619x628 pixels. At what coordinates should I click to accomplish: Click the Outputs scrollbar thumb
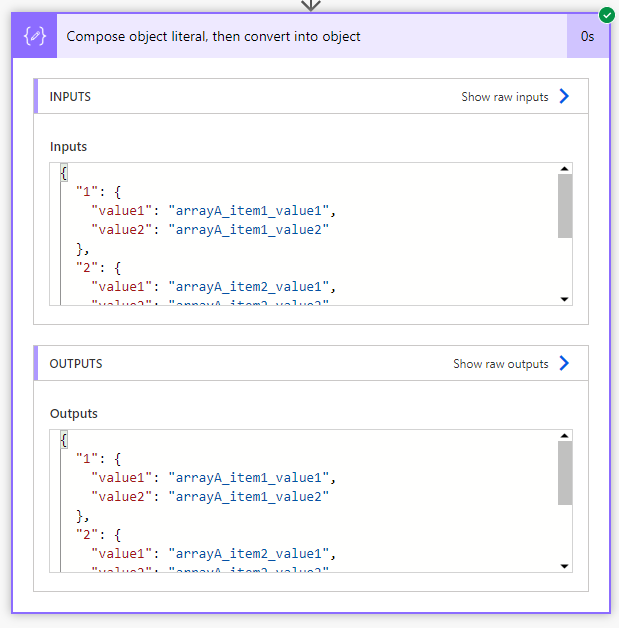point(565,473)
